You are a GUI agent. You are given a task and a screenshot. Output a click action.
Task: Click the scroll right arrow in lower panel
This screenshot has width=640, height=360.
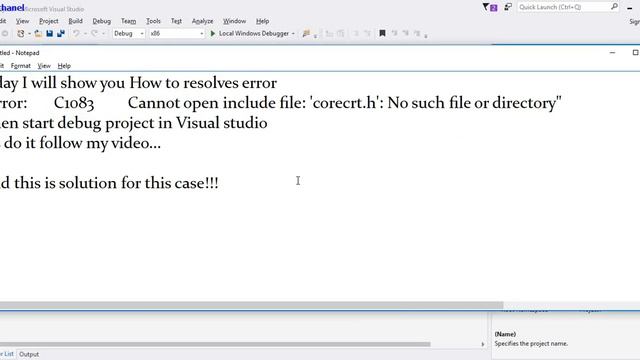pyautogui.click(x=483, y=344)
